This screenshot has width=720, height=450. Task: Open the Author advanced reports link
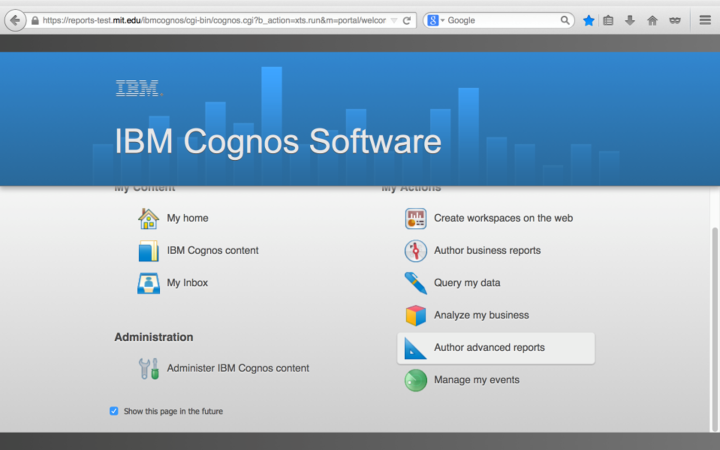[x=489, y=348]
